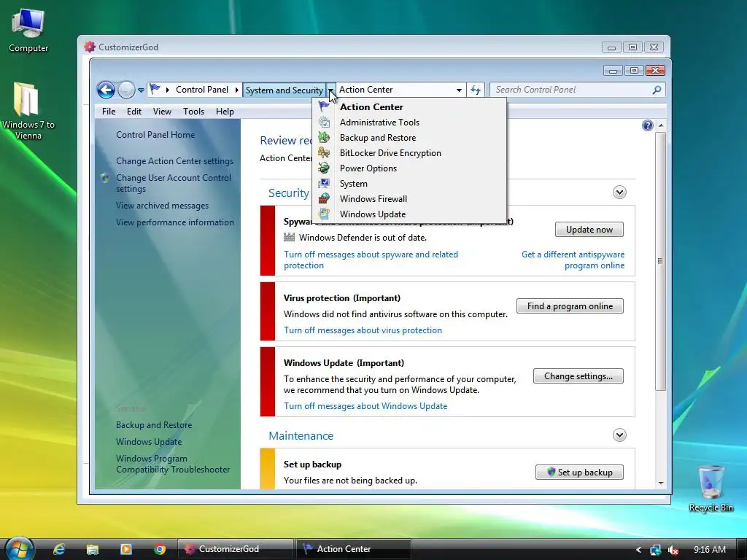Open the Help menu
Image resolution: width=747 pixels, height=560 pixels.
coord(225,112)
